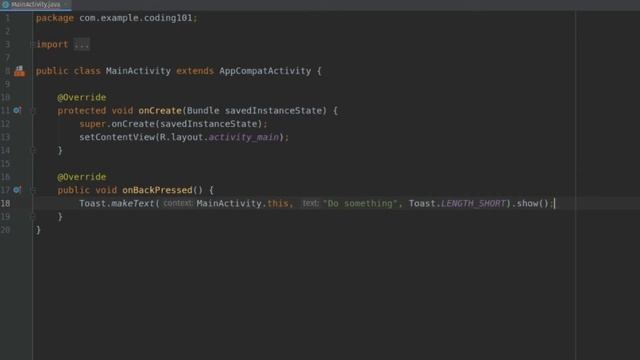Click line number 1 in the gutter
This screenshot has height=360, width=640.
[x=7, y=18]
